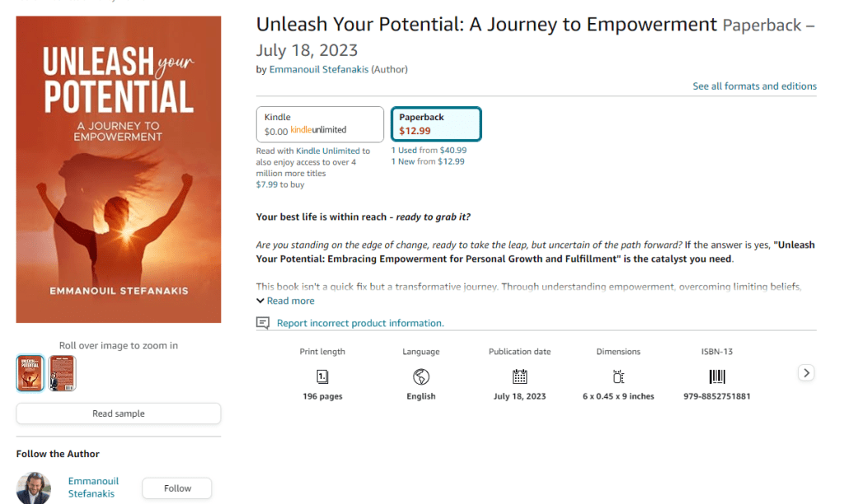The height and width of the screenshot is (504, 844).
Task: Advance product details carousel with right arrow
Action: click(x=806, y=373)
